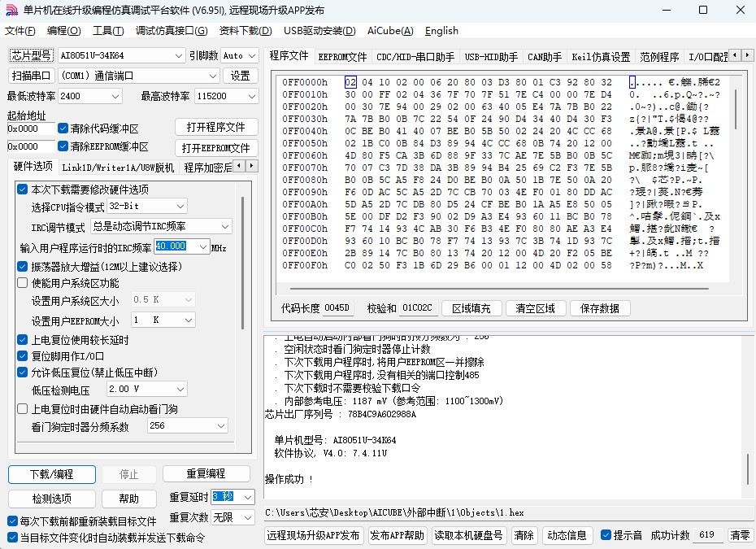Open chip model AI8051U-34K64 dropdown
This screenshot has height=549, width=756.
coord(121,56)
